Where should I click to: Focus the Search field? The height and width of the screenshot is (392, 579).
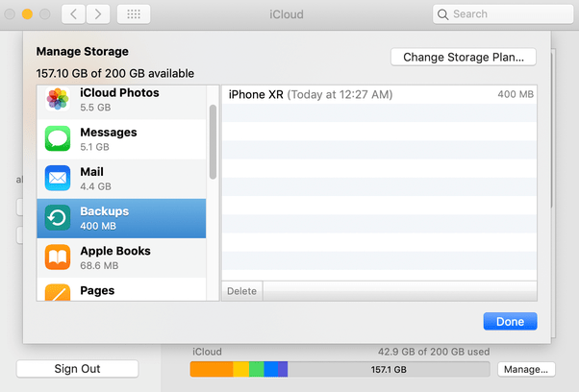coord(503,14)
